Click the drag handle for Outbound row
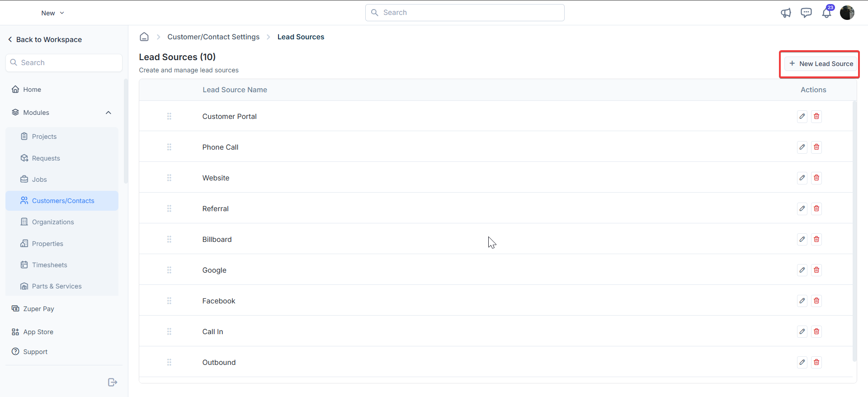 tap(169, 362)
